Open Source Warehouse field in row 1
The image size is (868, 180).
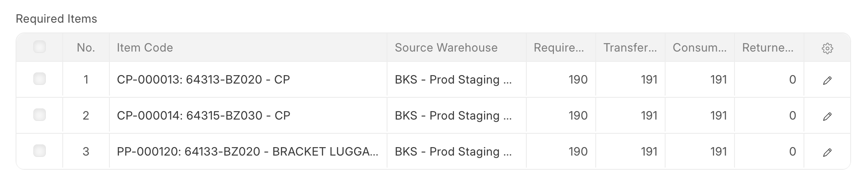tap(453, 80)
